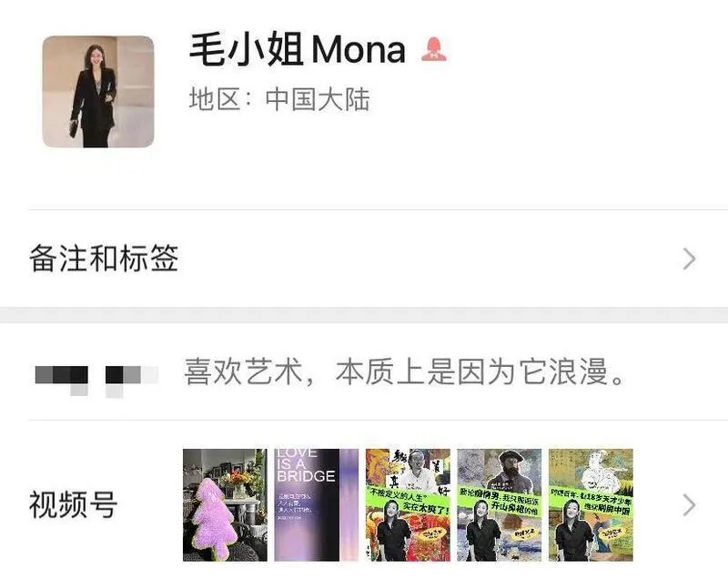Click the woman in black suit in avatar
Screen dimensions: 728x579
point(95,96)
